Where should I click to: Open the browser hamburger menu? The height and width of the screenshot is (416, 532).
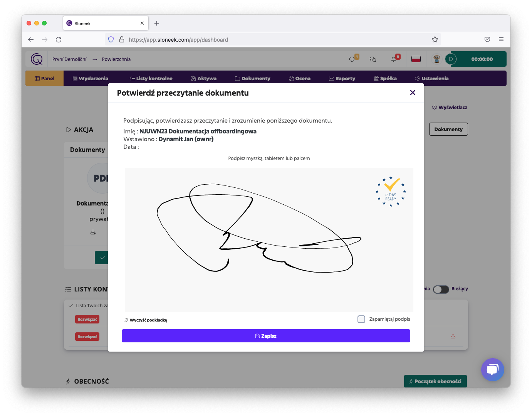pyautogui.click(x=501, y=39)
